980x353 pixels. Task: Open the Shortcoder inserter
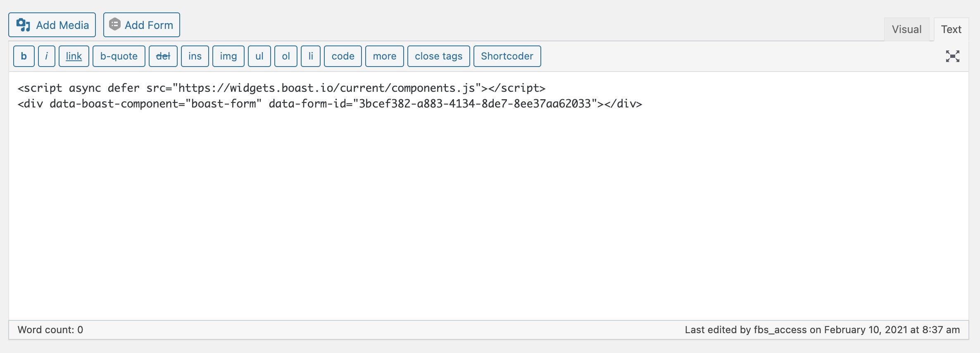(x=507, y=56)
